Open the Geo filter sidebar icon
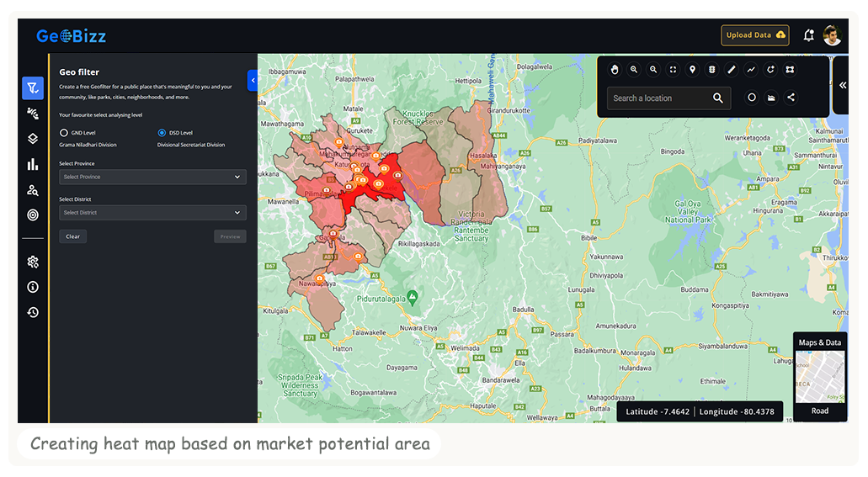 tap(33, 88)
